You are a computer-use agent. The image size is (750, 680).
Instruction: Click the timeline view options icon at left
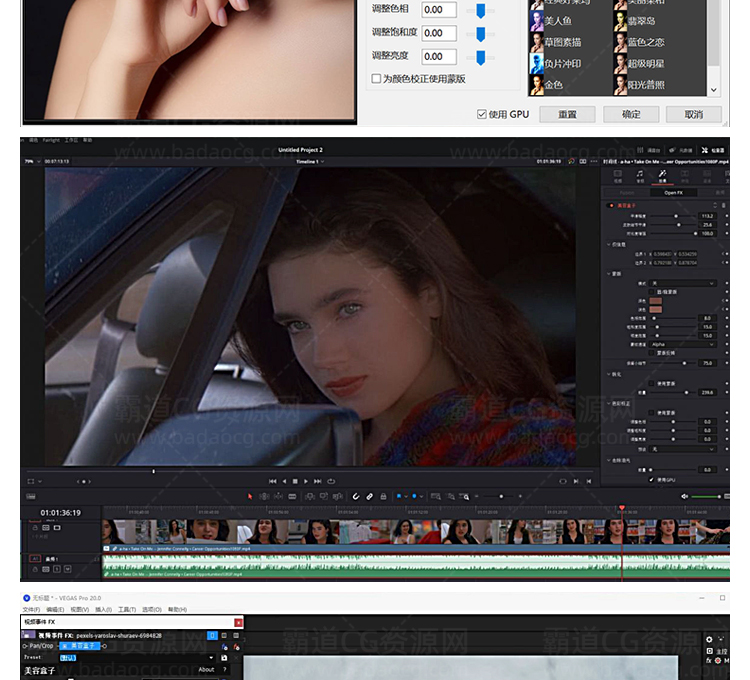point(31,496)
